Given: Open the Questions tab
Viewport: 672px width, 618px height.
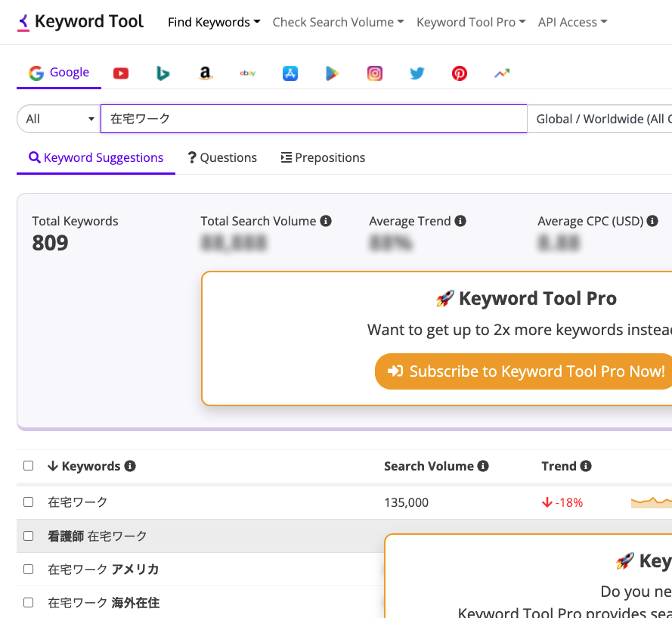Looking at the screenshot, I should [222, 158].
